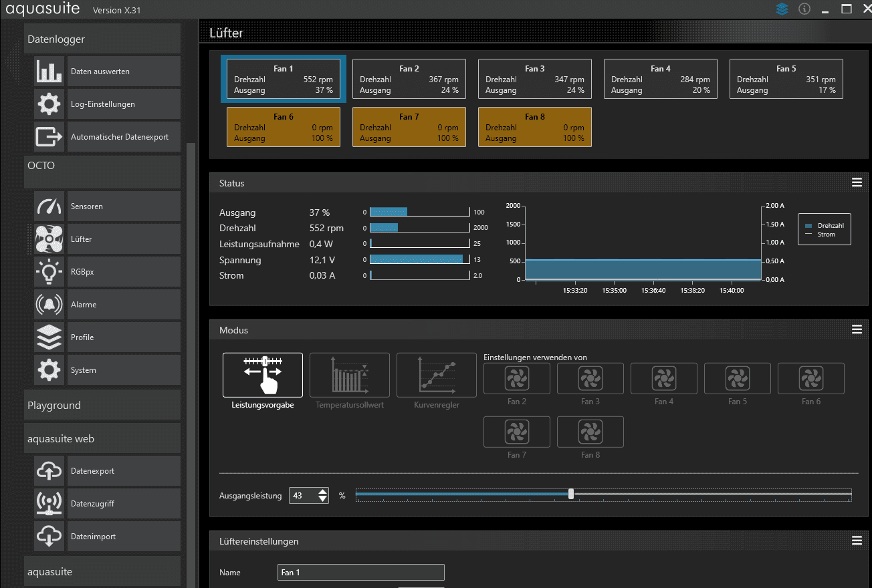Expand the aquasuite section at bottom
872x588 pixels.
(102, 571)
